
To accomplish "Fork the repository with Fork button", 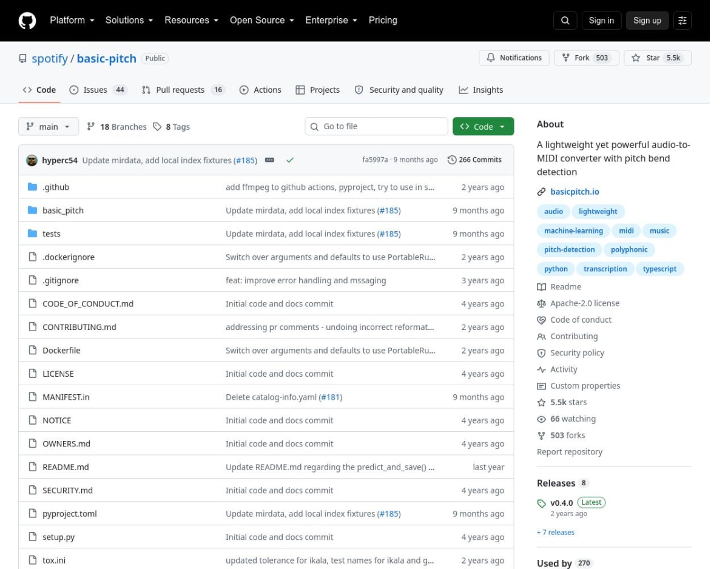I will pos(586,58).
